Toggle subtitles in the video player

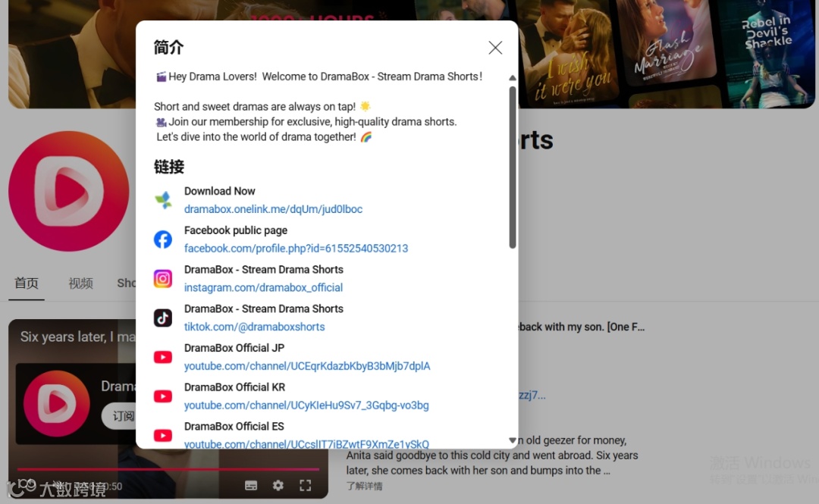click(251, 486)
